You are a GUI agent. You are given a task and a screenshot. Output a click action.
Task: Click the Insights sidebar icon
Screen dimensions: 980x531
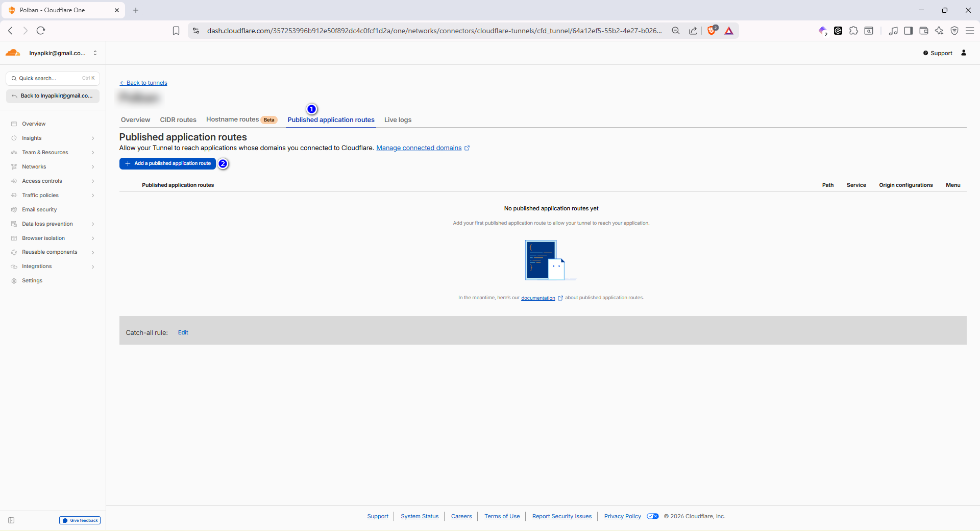tap(14, 138)
